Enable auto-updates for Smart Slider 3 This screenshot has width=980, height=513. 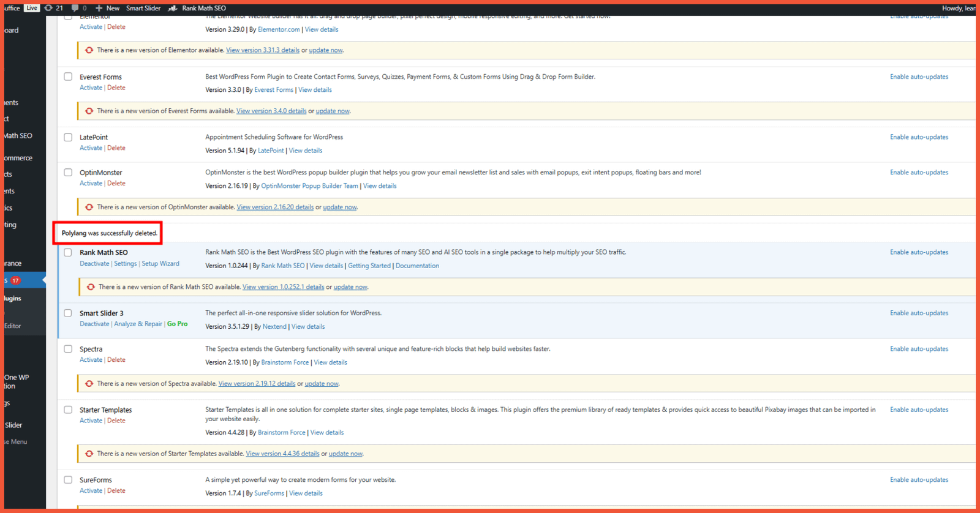(x=919, y=313)
